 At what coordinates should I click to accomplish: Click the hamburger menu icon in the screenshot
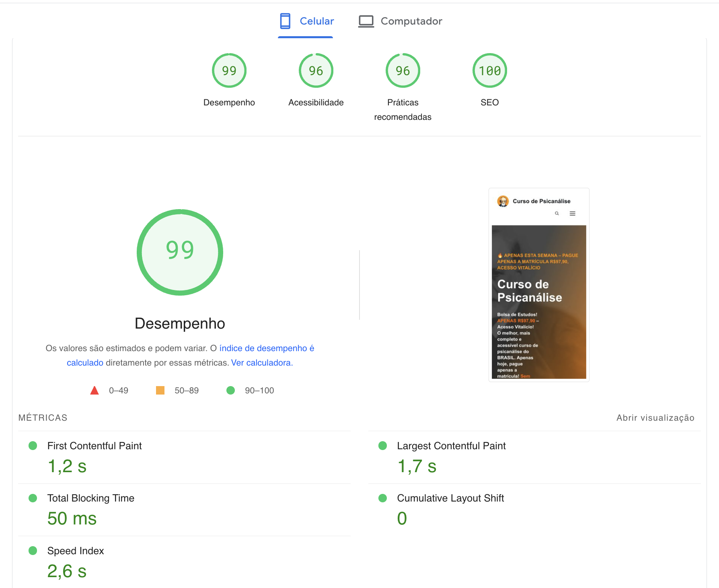[x=573, y=214]
